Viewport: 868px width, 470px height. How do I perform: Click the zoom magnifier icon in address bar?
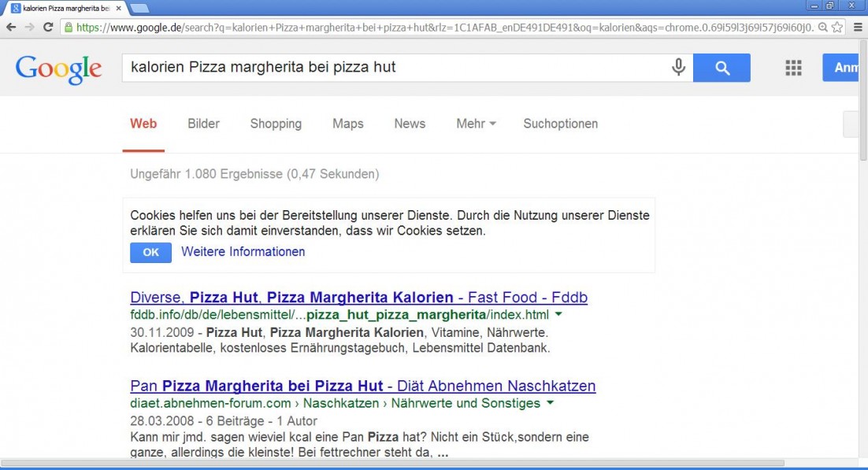(822, 27)
